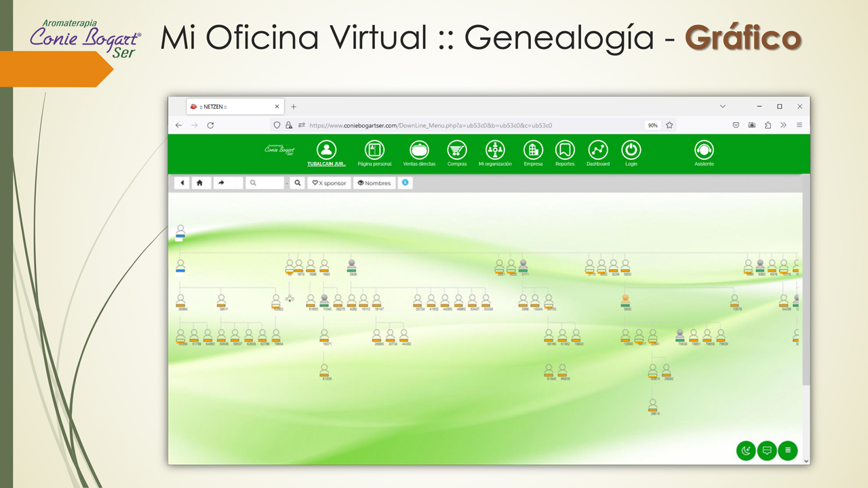Click the green night mode moon button
The image size is (868, 488).
pos(746,450)
